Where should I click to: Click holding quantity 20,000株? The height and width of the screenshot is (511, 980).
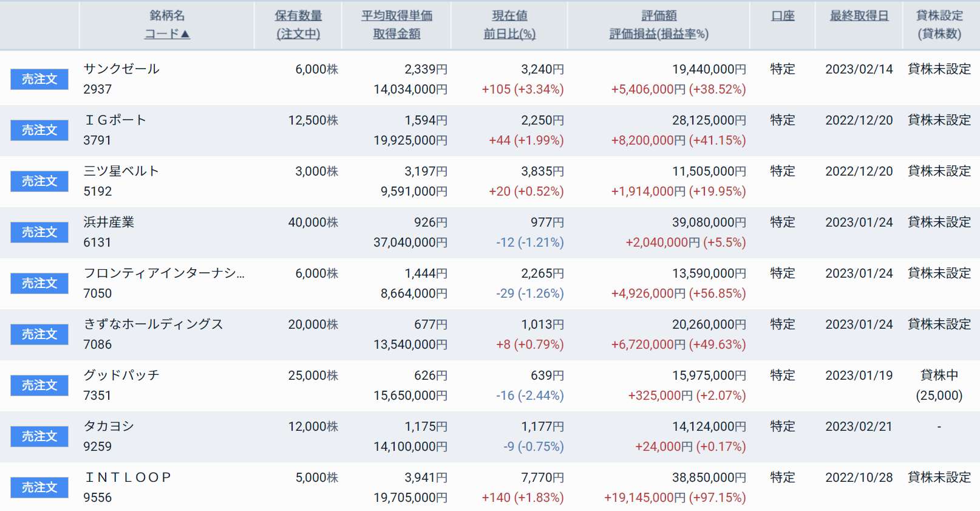coord(313,324)
